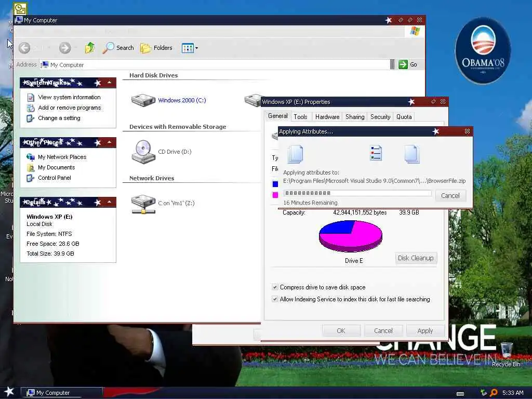Screen dimensions: 532x399
Task: Open My Network Places
Action: (x=62, y=157)
